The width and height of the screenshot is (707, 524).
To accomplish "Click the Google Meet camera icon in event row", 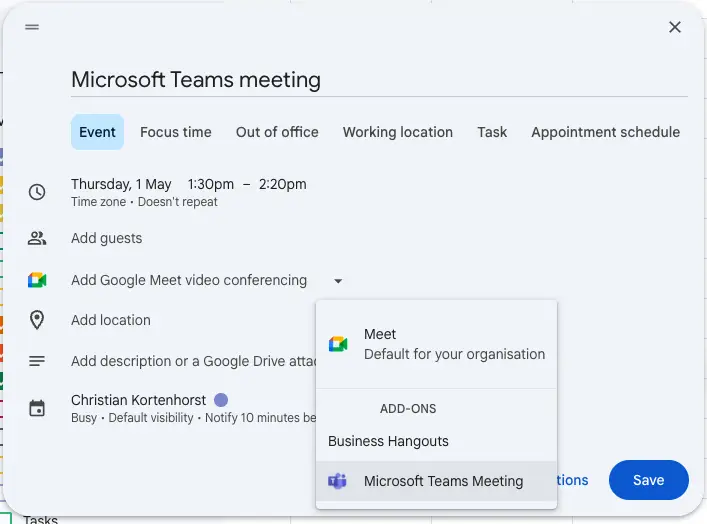I will [x=37, y=280].
